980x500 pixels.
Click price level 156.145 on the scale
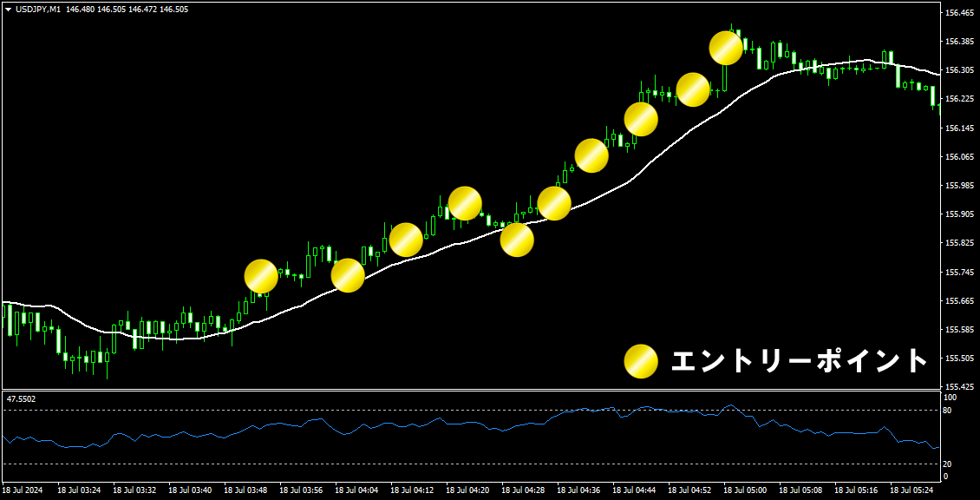click(958, 128)
